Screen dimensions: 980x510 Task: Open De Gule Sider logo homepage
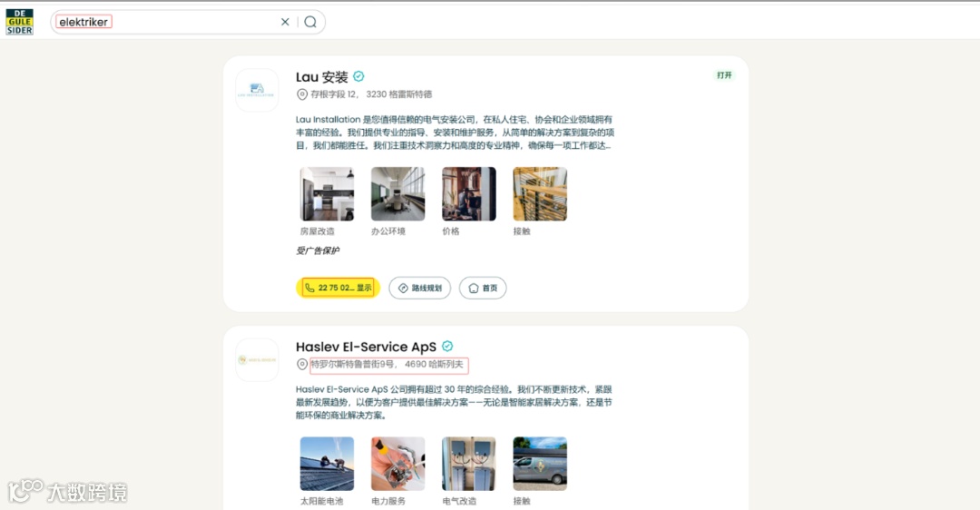coord(19,22)
